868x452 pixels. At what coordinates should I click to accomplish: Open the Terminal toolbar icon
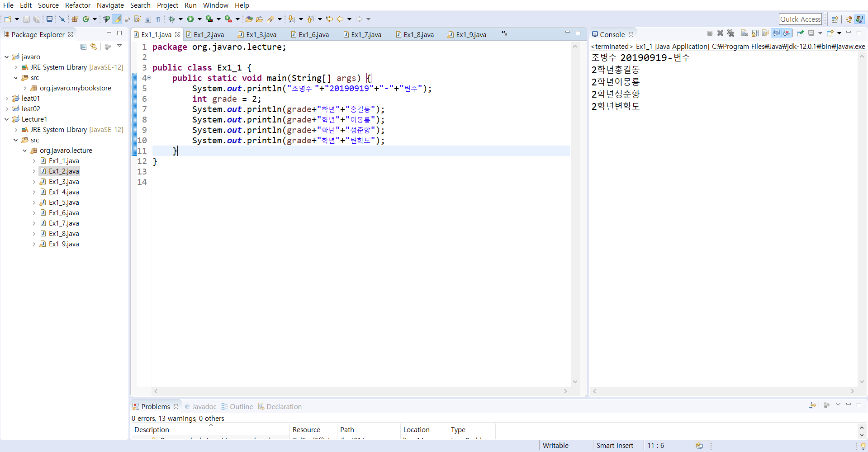[x=49, y=19]
